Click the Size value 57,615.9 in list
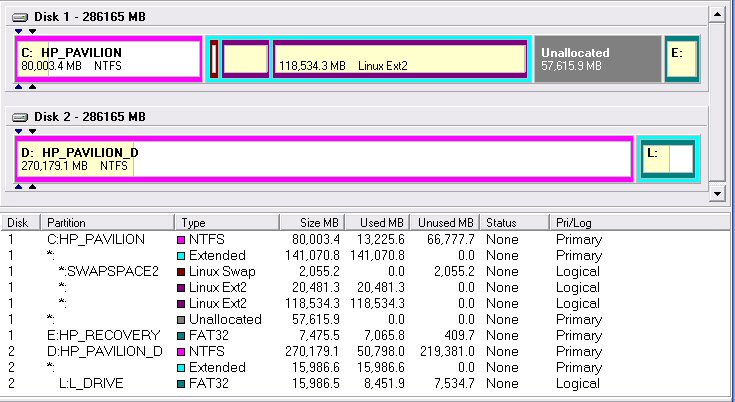 (315, 320)
